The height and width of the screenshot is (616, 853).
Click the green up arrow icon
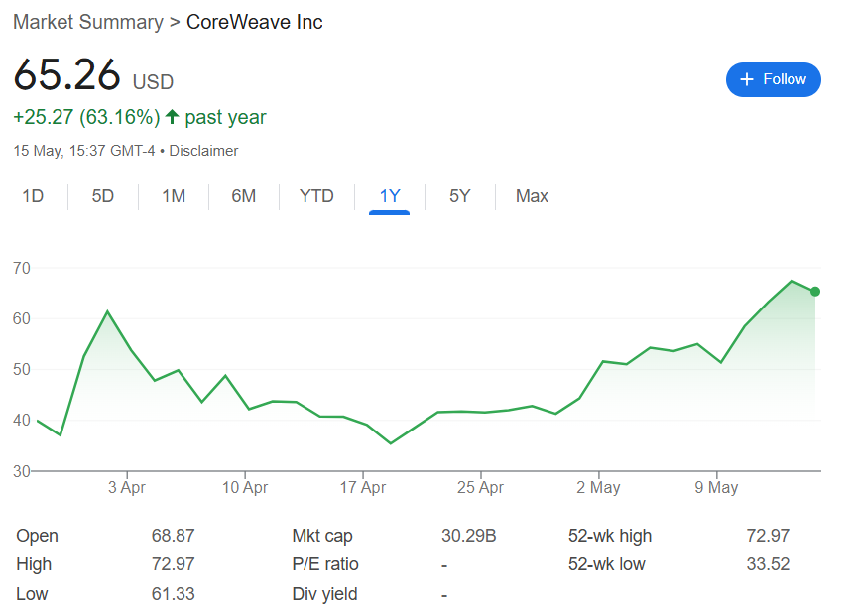[x=172, y=116]
